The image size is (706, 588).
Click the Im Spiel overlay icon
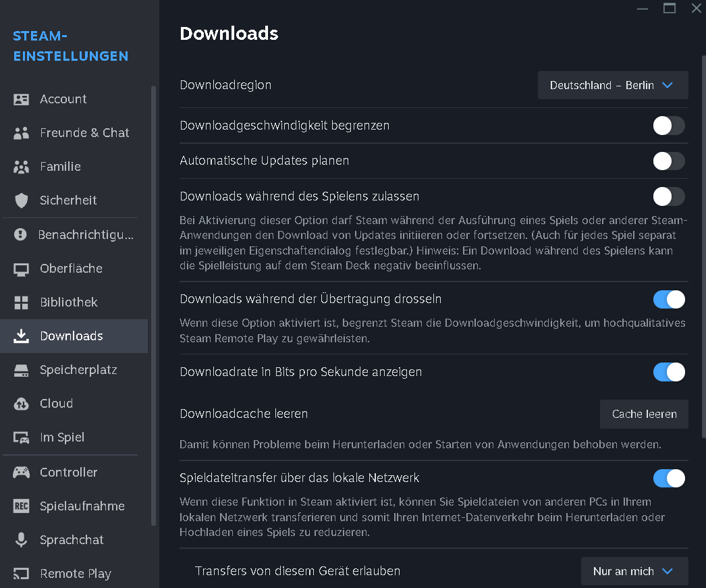tap(21, 437)
